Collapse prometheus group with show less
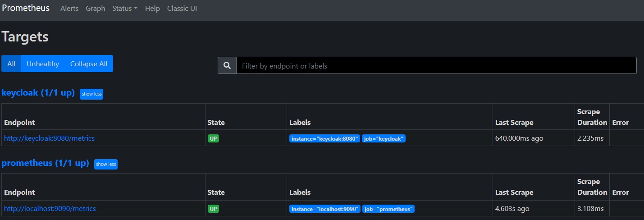644x220 pixels. [x=106, y=164]
